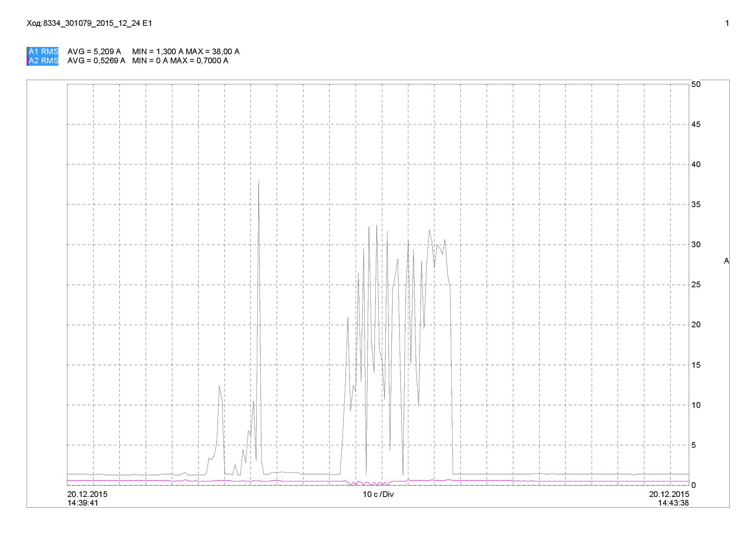Click the 38 A peak of the gray trace
Viewport: 756px width, 534px height.
pyautogui.click(x=259, y=181)
